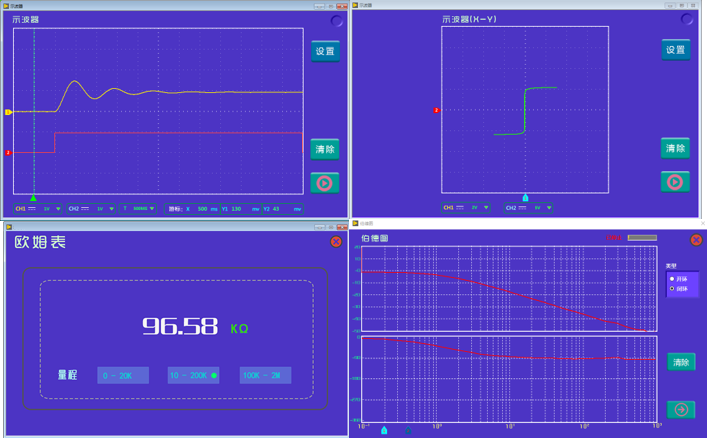This screenshot has height=438, width=708.
Task: Click the cyan frequency cursor under Bode plot
Action: [384, 430]
